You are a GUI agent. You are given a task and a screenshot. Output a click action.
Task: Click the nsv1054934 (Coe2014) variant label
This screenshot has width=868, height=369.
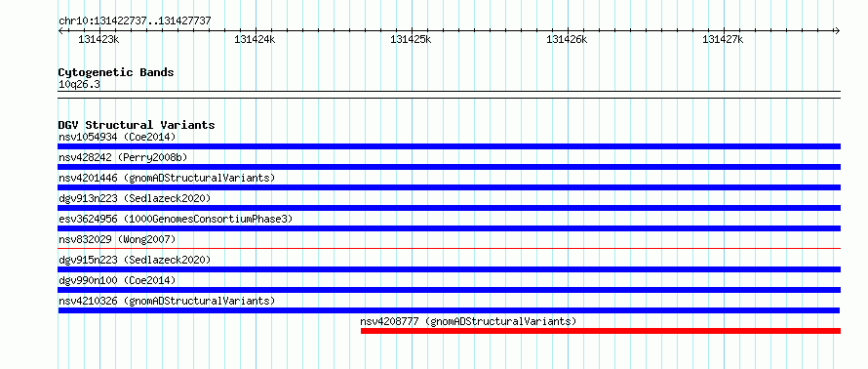pyautogui.click(x=117, y=137)
